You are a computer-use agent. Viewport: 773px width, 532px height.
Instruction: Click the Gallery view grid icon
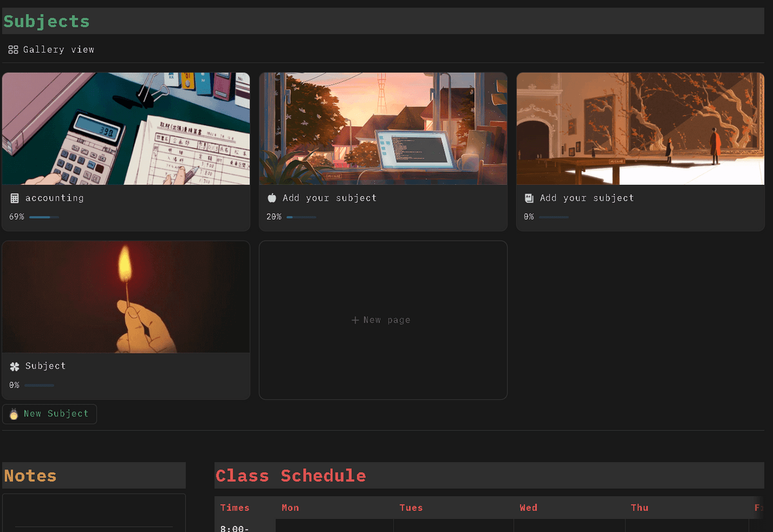pyautogui.click(x=13, y=50)
